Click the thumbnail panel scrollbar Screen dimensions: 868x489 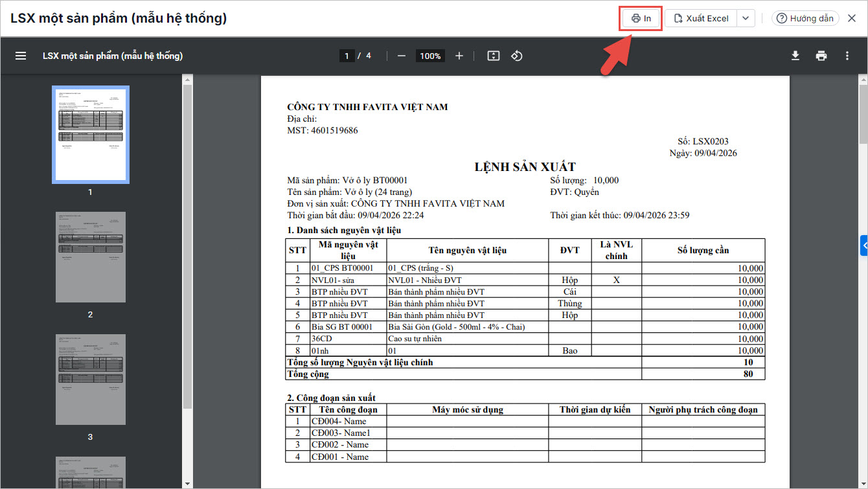click(188, 246)
